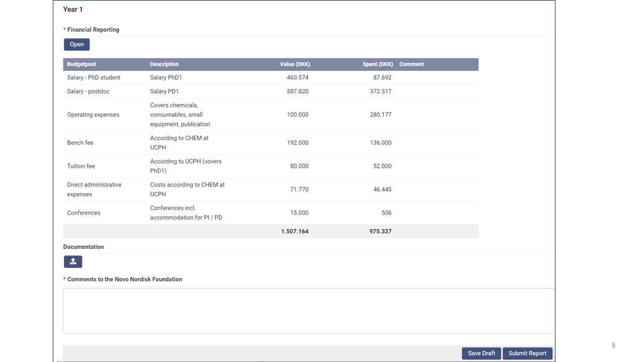This screenshot has height=362, width=644.
Task: Save the report as draft
Action: point(481,353)
